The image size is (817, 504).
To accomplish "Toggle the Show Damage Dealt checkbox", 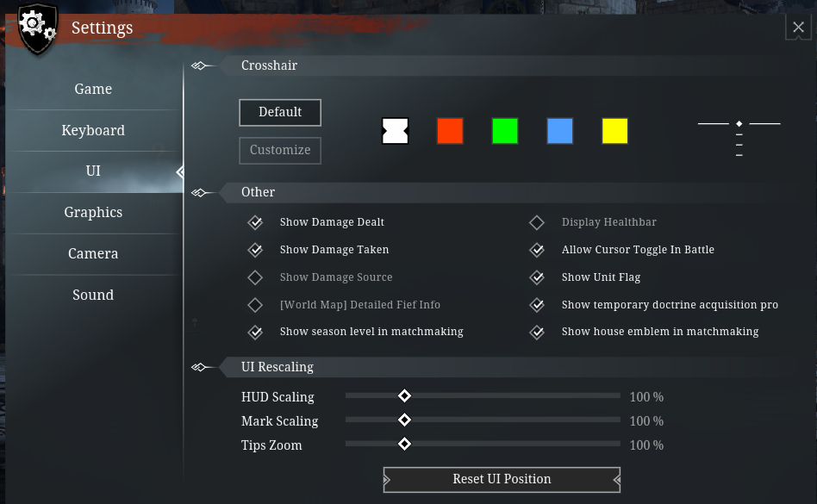I will click(x=255, y=222).
